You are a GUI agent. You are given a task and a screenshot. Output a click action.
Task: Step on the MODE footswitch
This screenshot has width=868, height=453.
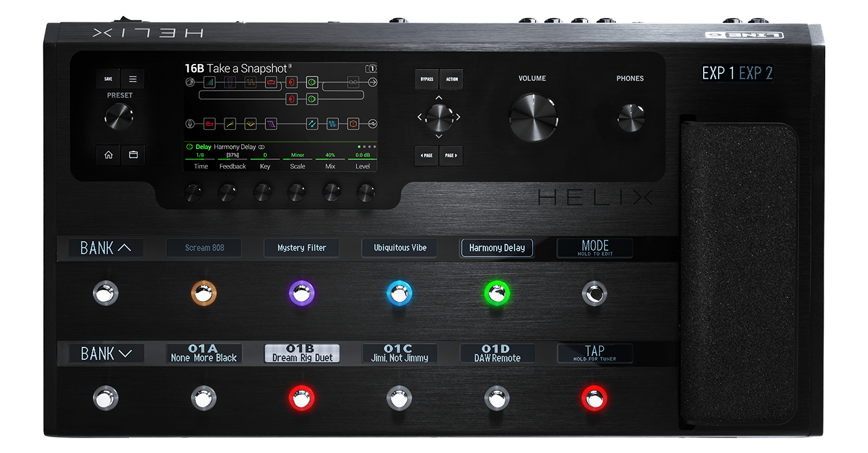594,292
